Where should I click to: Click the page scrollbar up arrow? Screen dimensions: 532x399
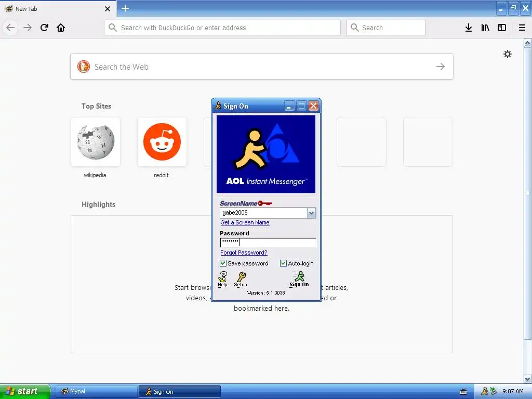pos(528,43)
